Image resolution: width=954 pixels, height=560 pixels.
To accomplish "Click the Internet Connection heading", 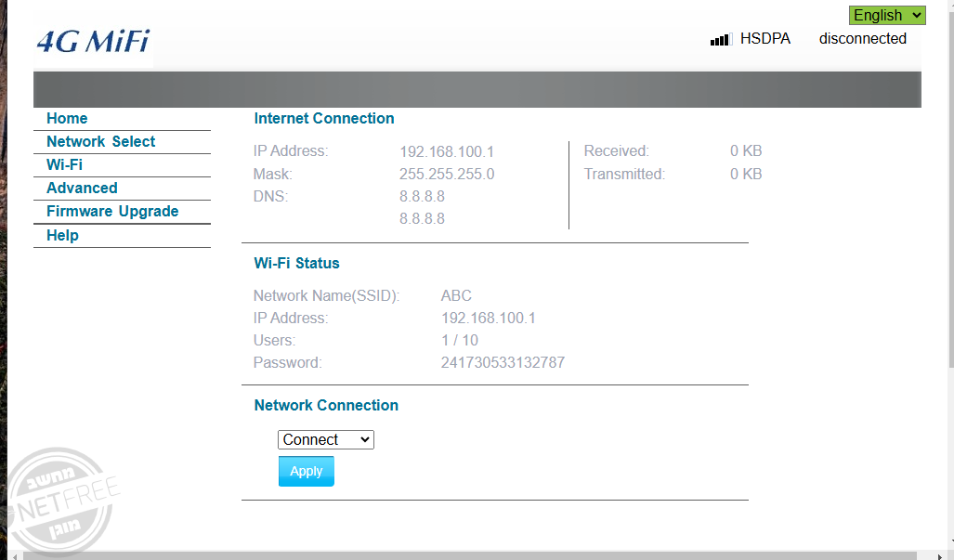I will tap(324, 118).
